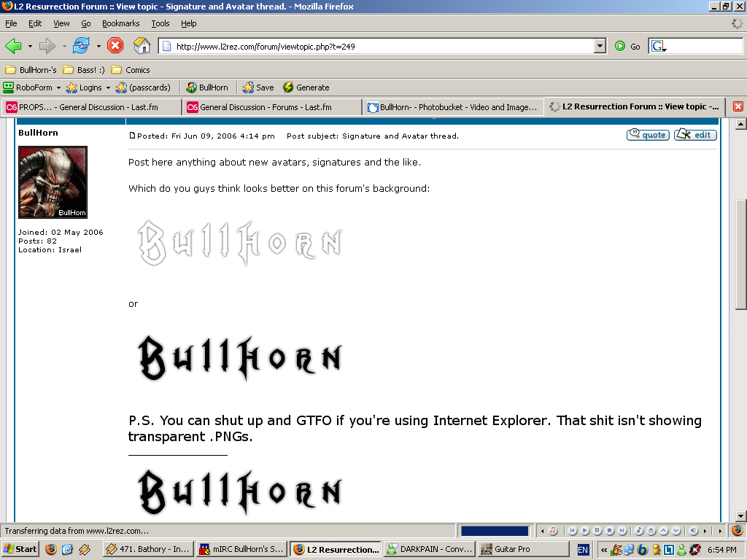Click the RoboForm Generate password button

point(306,87)
